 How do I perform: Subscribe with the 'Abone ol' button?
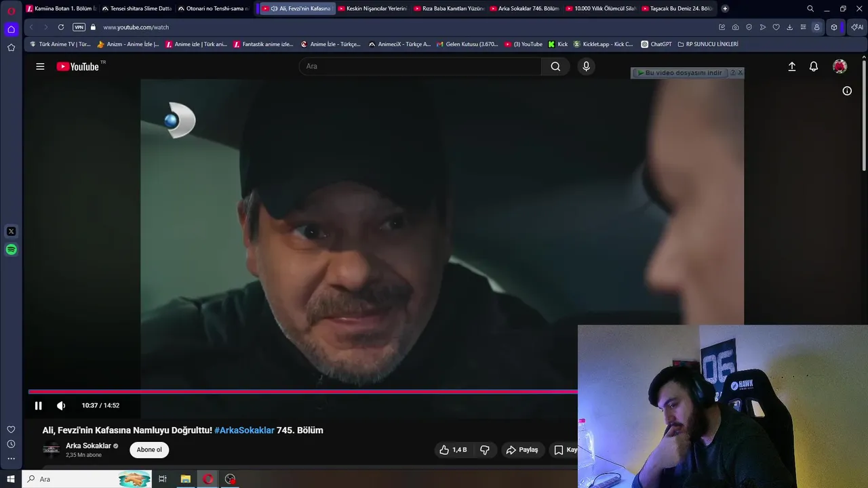coord(149,449)
